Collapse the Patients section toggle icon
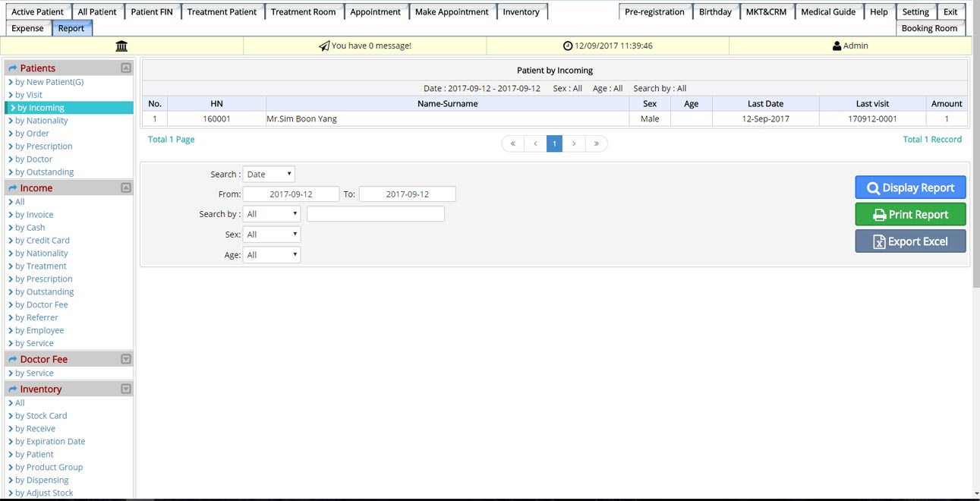980x501 pixels. tap(126, 68)
